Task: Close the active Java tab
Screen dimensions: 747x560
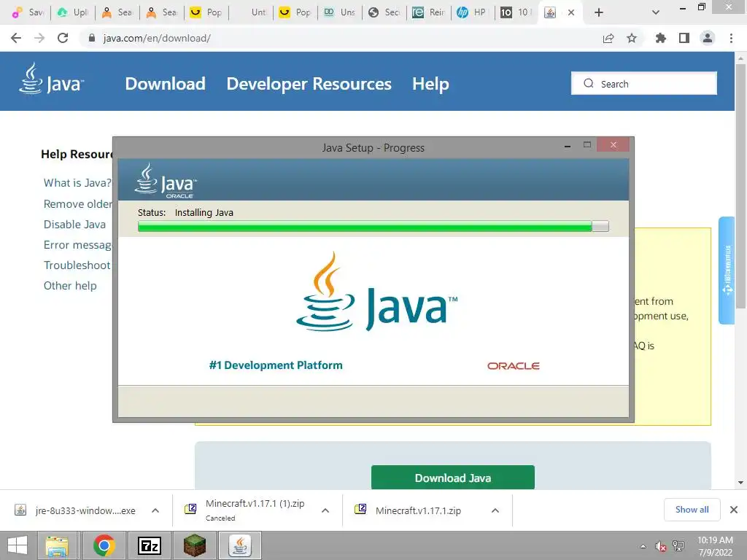Action: click(x=571, y=12)
